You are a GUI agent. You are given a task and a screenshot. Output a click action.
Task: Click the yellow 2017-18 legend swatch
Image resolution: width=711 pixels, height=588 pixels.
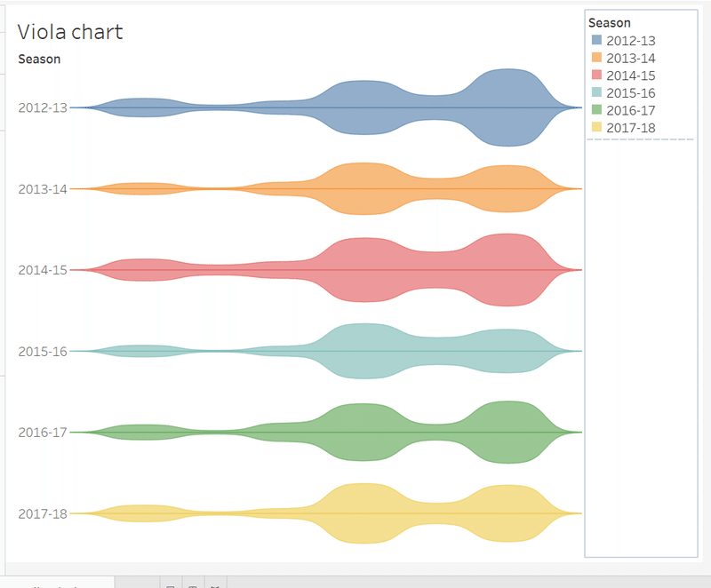click(x=596, y=127)
